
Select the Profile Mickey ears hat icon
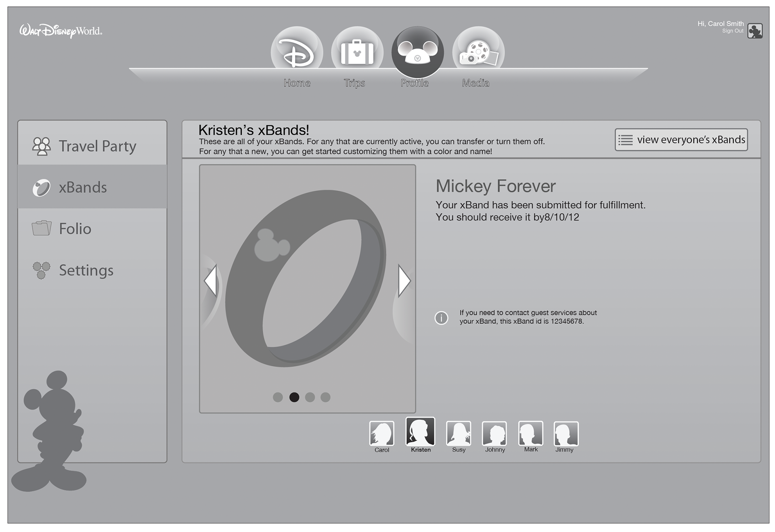(417, 52)
